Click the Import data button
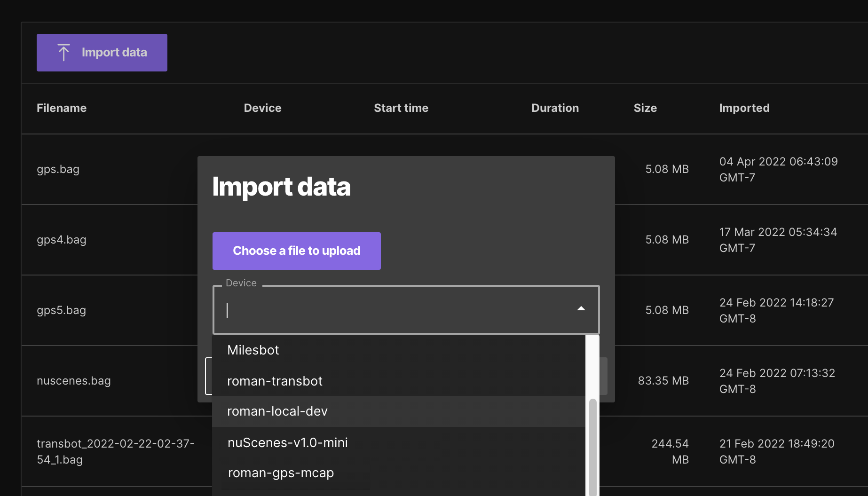This screenshot has height=496, width=868. pyautogui.click(x=102, y=52)
